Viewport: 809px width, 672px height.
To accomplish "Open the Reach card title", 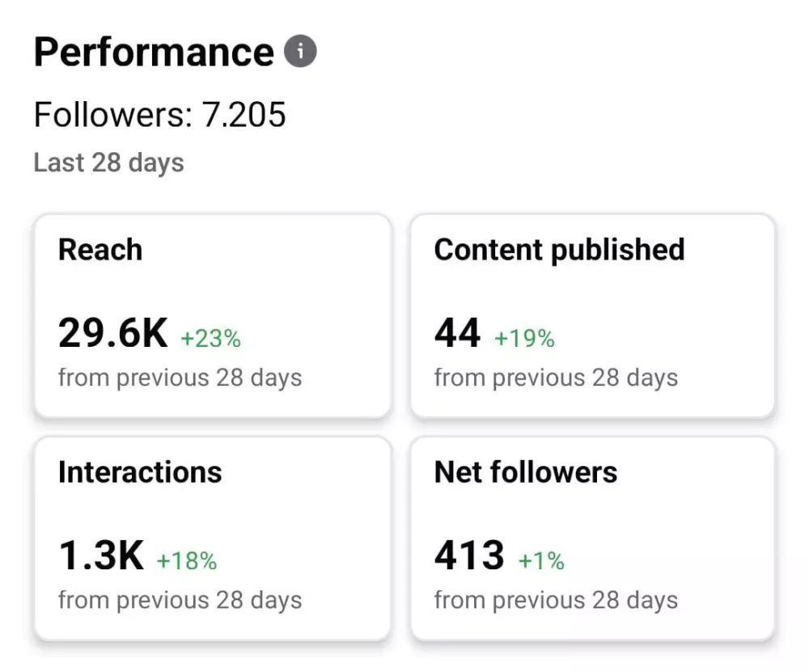I will click(x=100, y=250).
